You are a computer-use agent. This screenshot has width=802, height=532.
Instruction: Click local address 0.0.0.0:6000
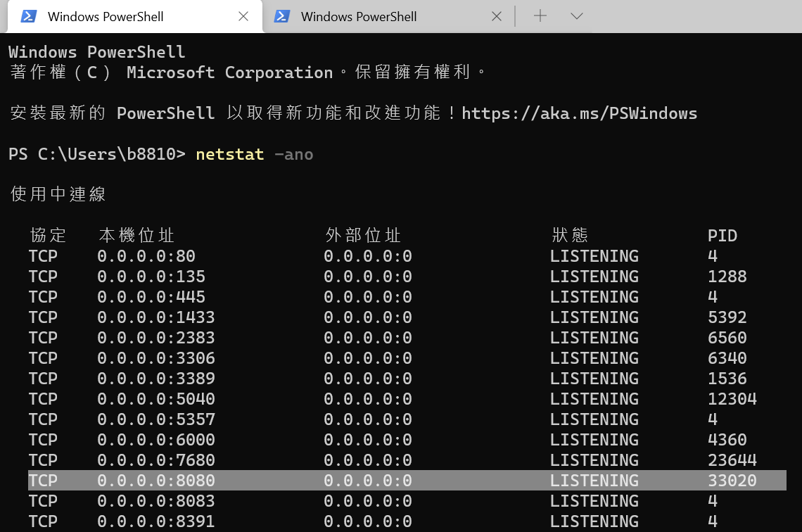click(156, 440)
